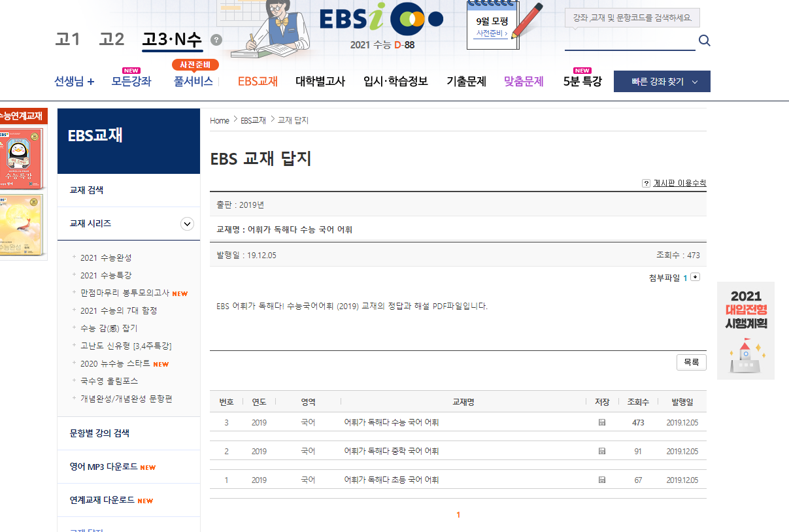Click the 교재 답지 breadcrumb
Image resolution: width=789 pixels, height=532 pixels.
point(293,121)
